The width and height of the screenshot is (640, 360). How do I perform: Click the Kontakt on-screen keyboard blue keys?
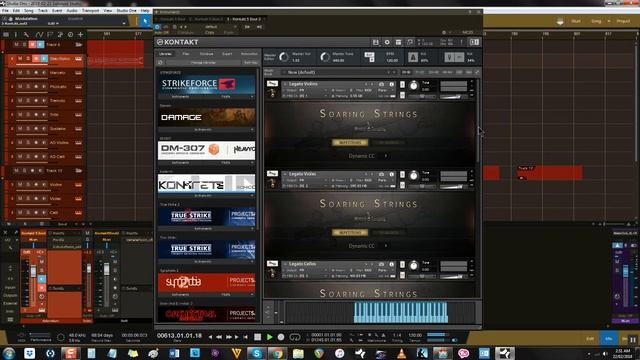[400, 313]
